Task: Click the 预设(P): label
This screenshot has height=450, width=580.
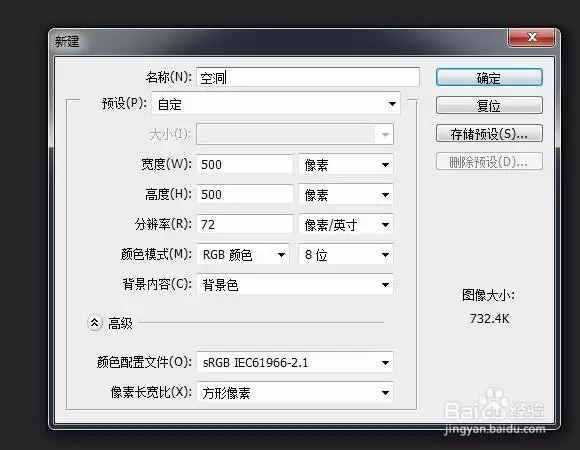Action: (124, 103)
